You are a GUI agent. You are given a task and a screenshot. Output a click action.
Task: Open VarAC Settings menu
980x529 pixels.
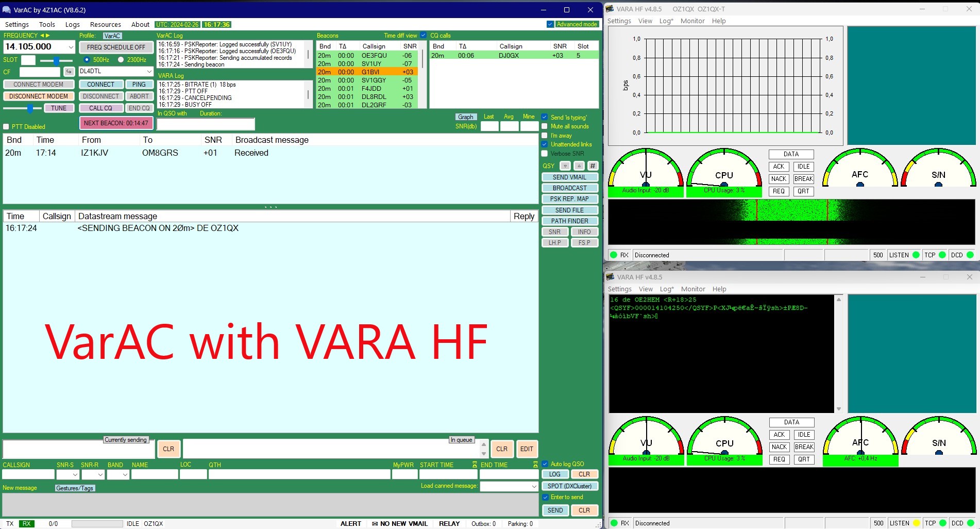click(x=17, y=24)
